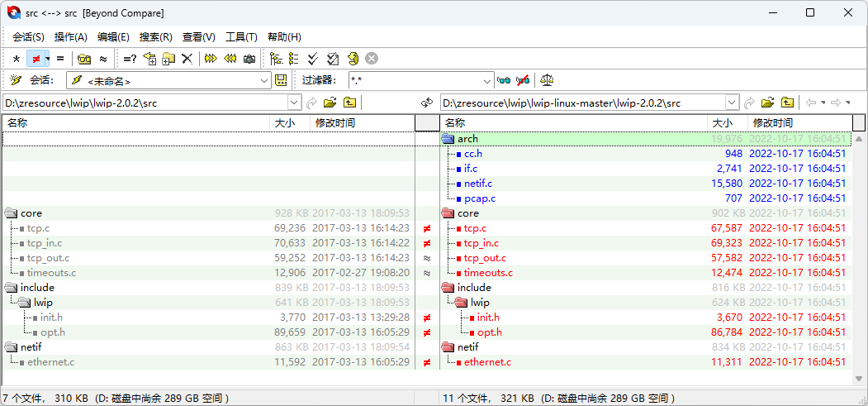Click the select files checklist icon

[x=333, y=59]
